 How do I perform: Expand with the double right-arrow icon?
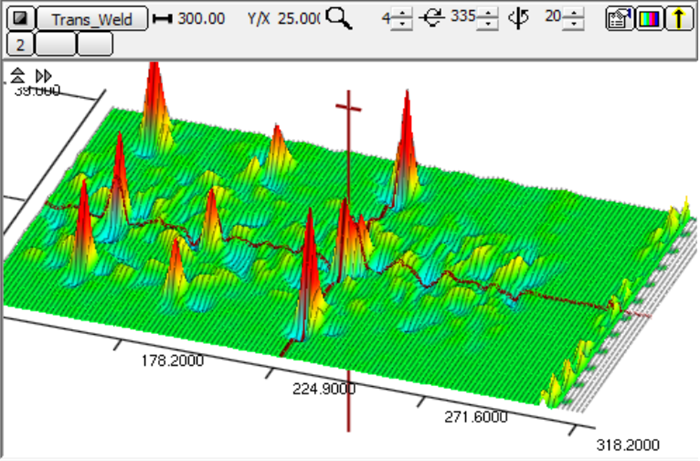point(43,76)
